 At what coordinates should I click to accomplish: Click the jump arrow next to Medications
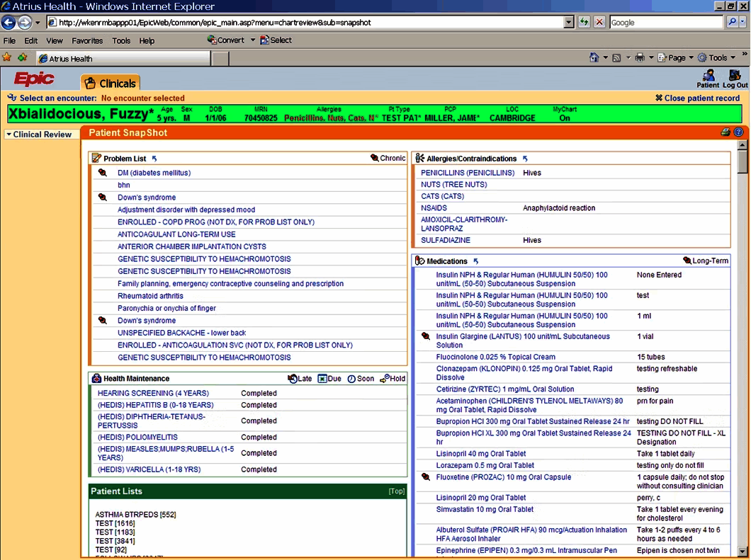pyautogui.click(x=475, y=261)
